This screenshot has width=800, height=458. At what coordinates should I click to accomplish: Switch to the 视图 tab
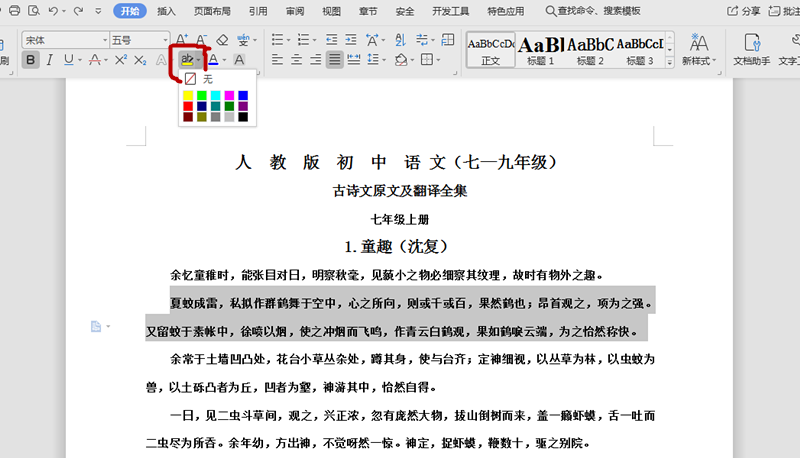click(331, 11)
